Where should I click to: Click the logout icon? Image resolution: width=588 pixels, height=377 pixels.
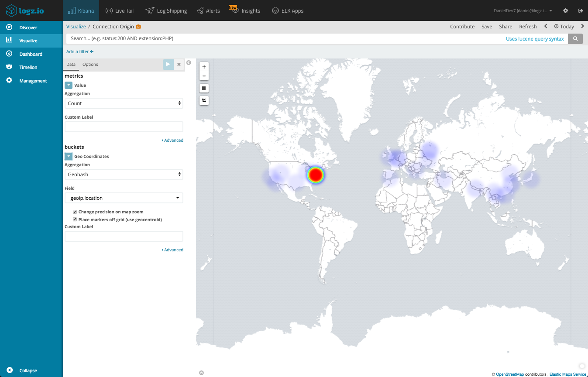coord(580,10)
